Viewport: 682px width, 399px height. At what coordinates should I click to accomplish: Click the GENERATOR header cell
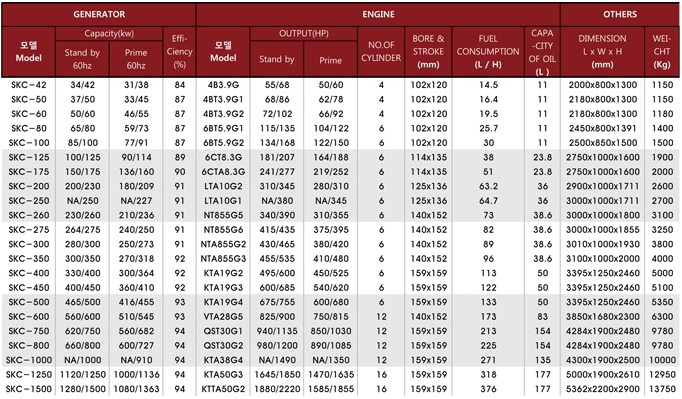click(99, 14)
